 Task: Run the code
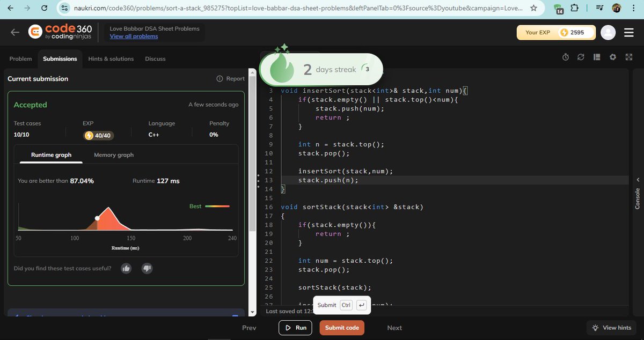295,328
